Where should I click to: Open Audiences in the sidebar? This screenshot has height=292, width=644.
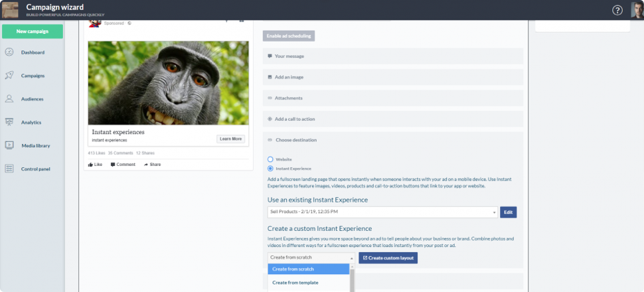32,99
